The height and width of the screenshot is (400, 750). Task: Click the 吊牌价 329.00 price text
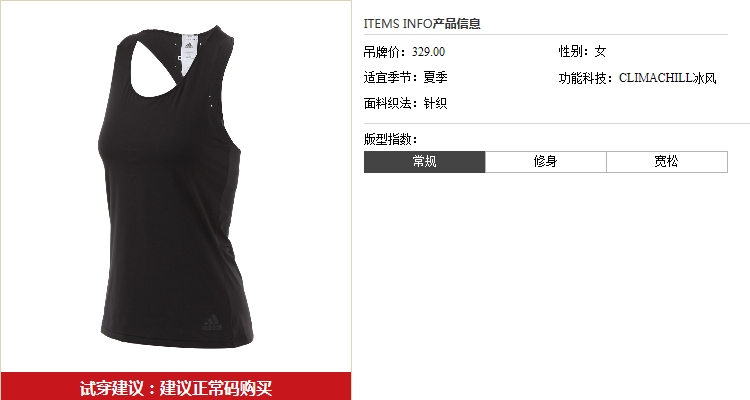(x=404, y=52)
